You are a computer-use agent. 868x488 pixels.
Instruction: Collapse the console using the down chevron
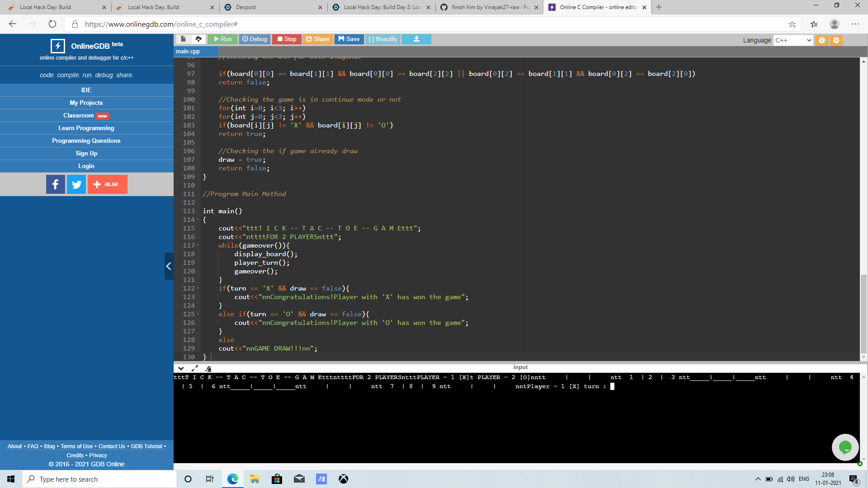click(x=181, y=368)
